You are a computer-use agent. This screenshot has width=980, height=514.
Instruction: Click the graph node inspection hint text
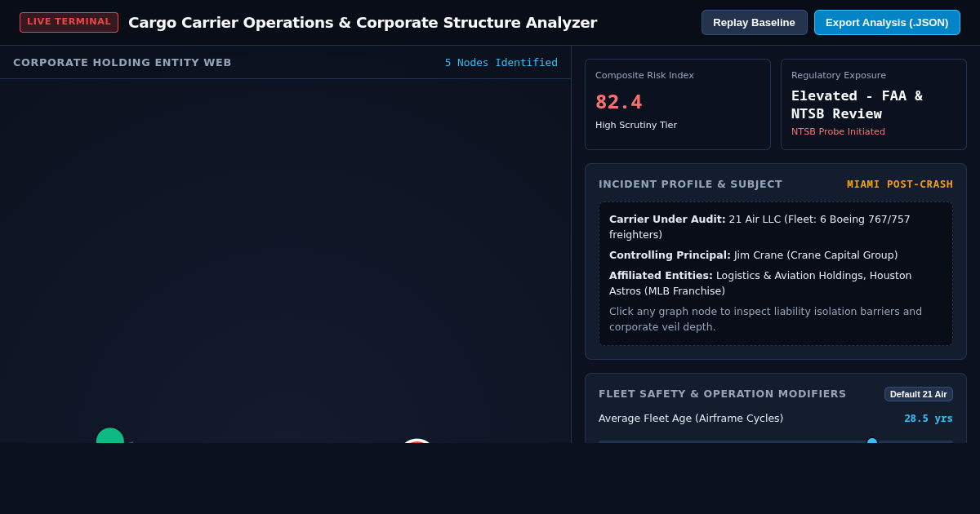(765, 319)
